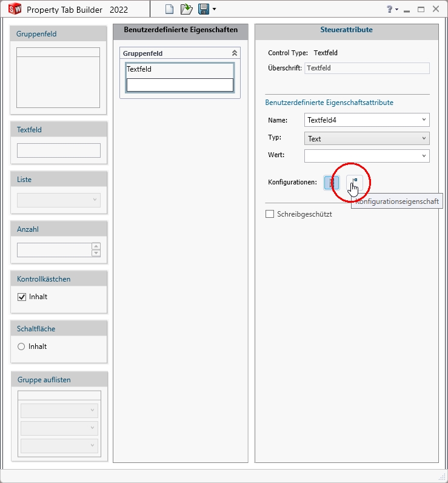Decrease the Anzahl spinner down arrow
The width and height of the screenshot is (448, 483).
96,253
